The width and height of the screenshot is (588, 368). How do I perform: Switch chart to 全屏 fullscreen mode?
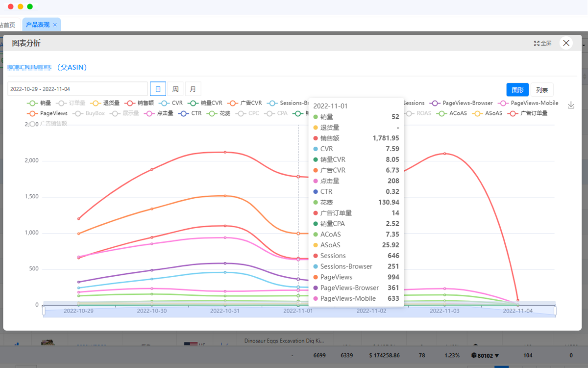[x=543, y=43]
